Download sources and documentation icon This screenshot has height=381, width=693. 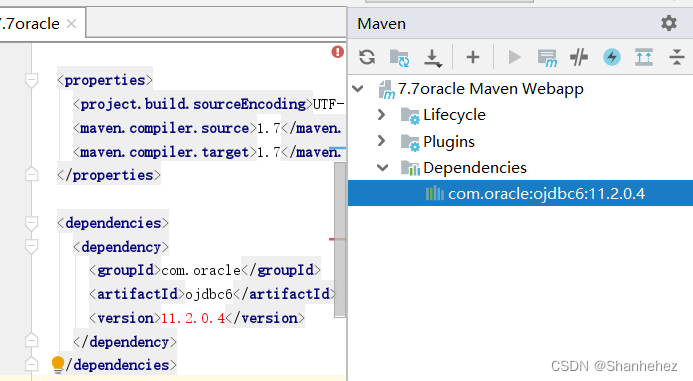coord(433,58)
